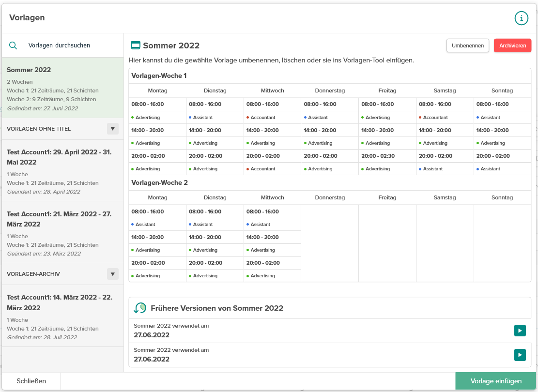Open the info icon in Vorlagen header
This screenshot has width=538, height=392.
(x=521, y=18)
